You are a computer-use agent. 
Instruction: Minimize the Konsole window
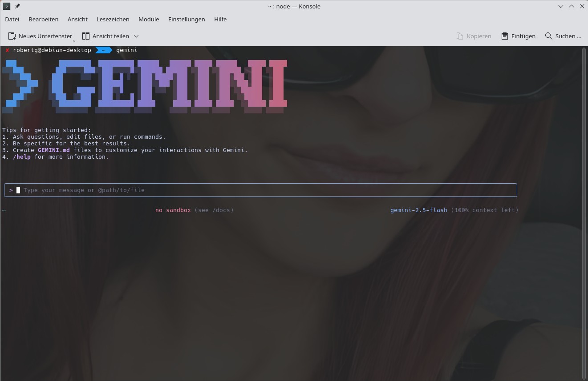click(x=562, y=6)
